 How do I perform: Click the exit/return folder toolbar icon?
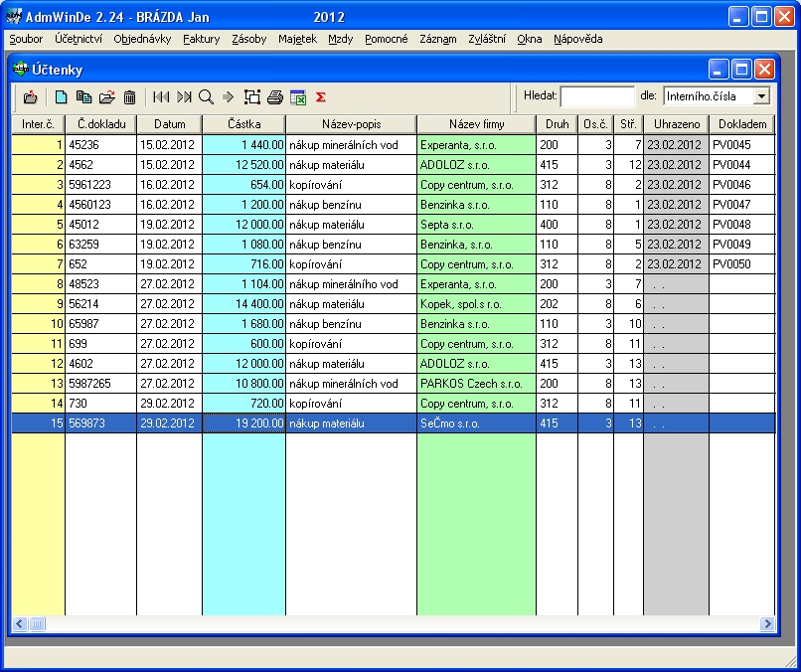(30, 97)
